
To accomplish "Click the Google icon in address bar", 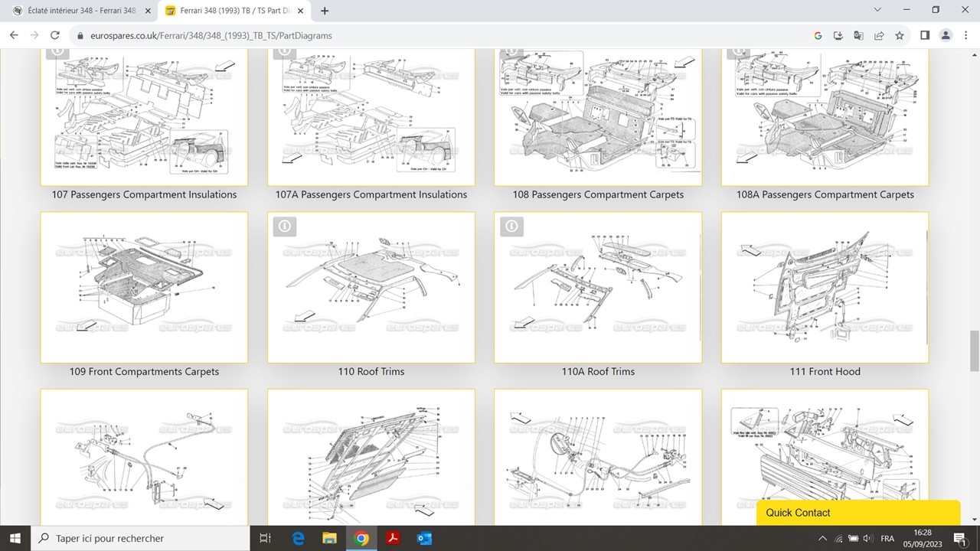I will [x=818, y=35].
